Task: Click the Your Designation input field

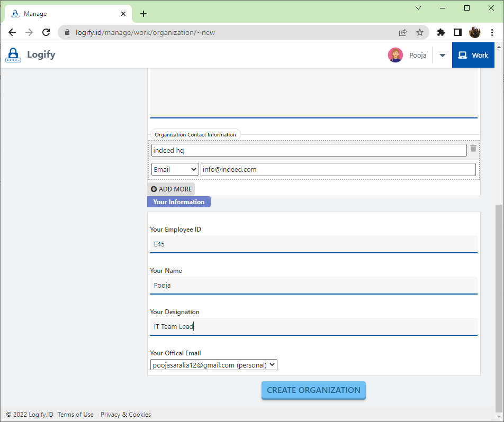Action: (x=313, y=327)
